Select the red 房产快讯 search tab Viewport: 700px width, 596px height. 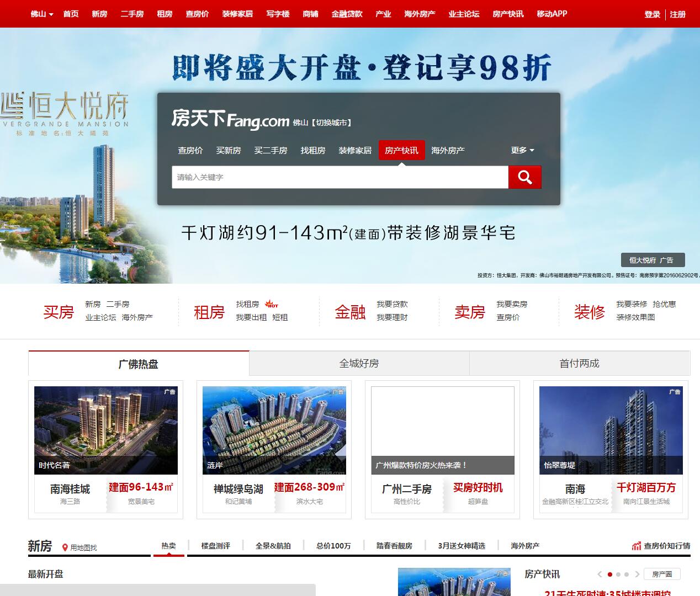[401, 150]
